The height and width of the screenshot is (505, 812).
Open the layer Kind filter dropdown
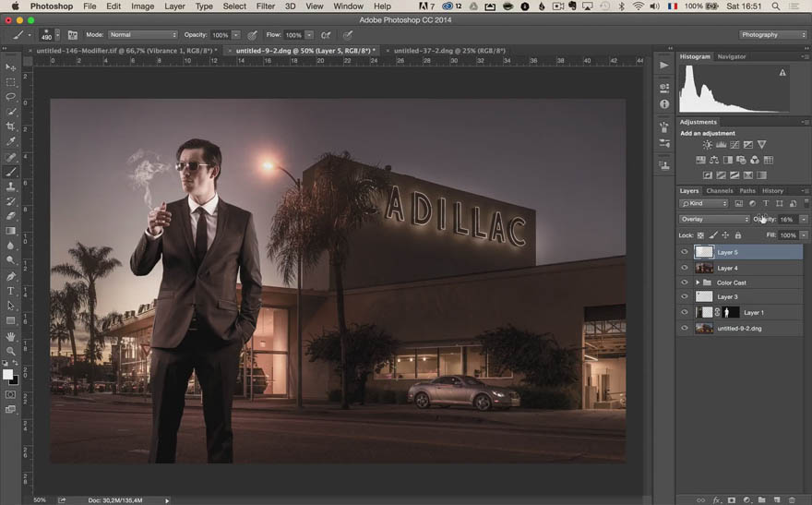pyautogui.click(x=704, y=203)
